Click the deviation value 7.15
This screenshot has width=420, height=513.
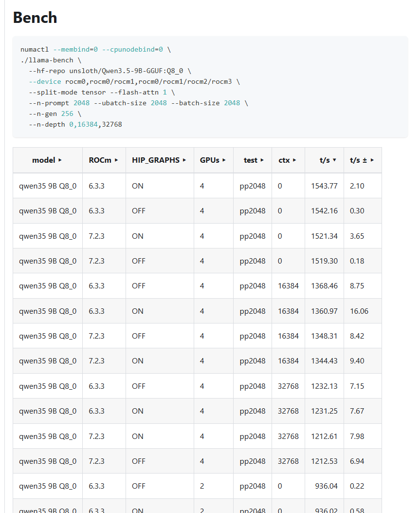(x=357, y=386)
